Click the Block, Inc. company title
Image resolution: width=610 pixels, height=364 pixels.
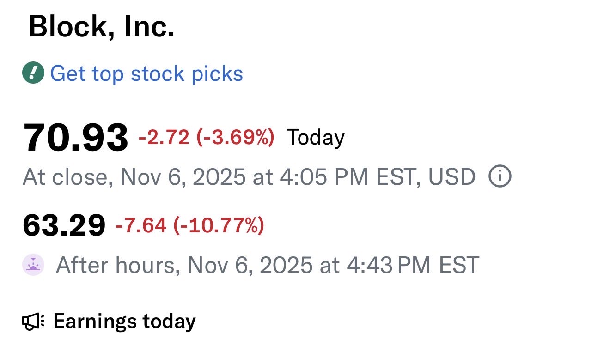click(102, 27)
